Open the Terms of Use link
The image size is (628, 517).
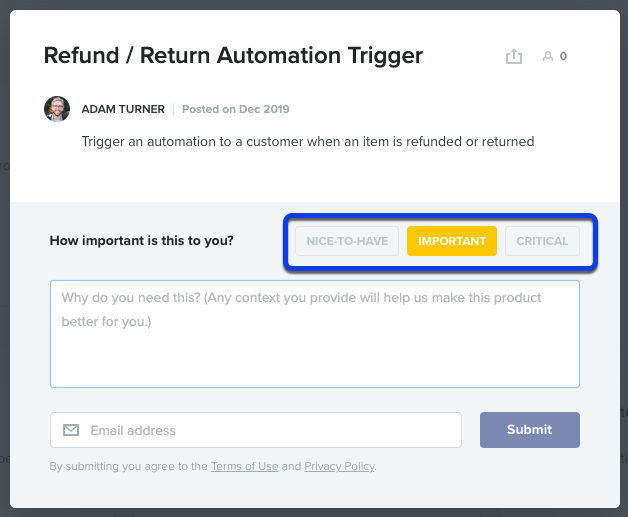[245, 466]
